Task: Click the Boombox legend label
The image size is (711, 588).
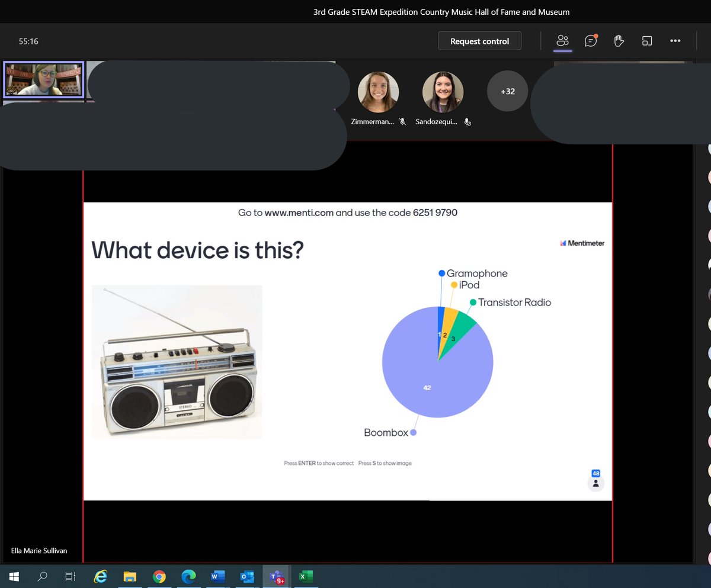Action: click(386, 433)
